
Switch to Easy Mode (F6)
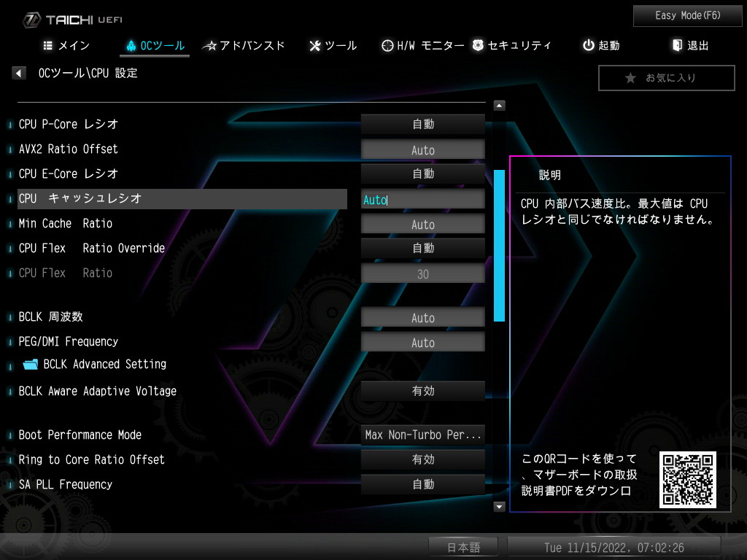coord(687,16)
